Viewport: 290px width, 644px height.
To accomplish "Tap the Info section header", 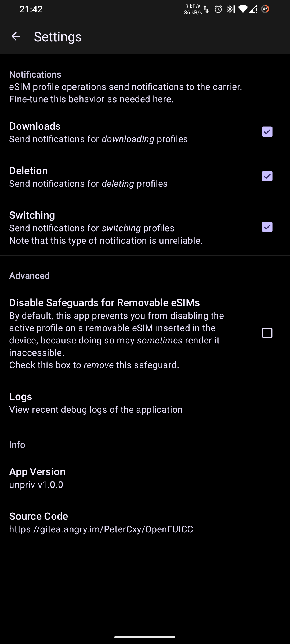I will [x=17, y=445].
